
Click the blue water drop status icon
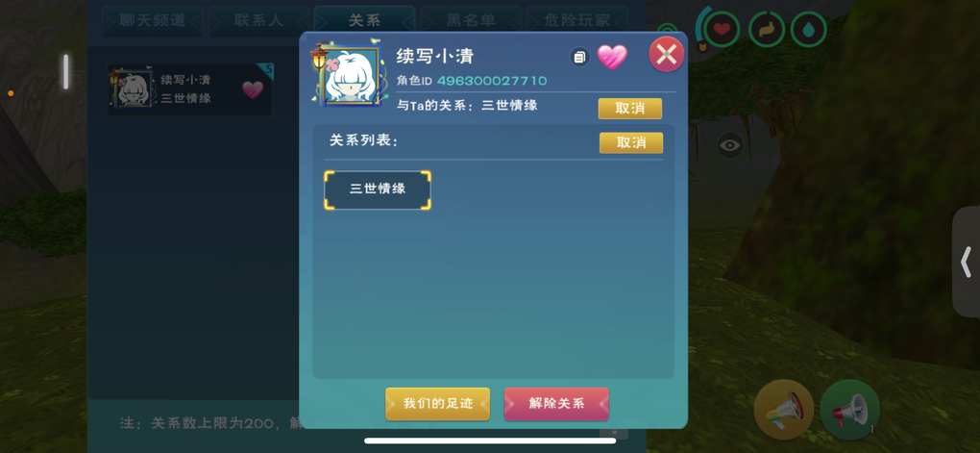[x=809, y=30]
